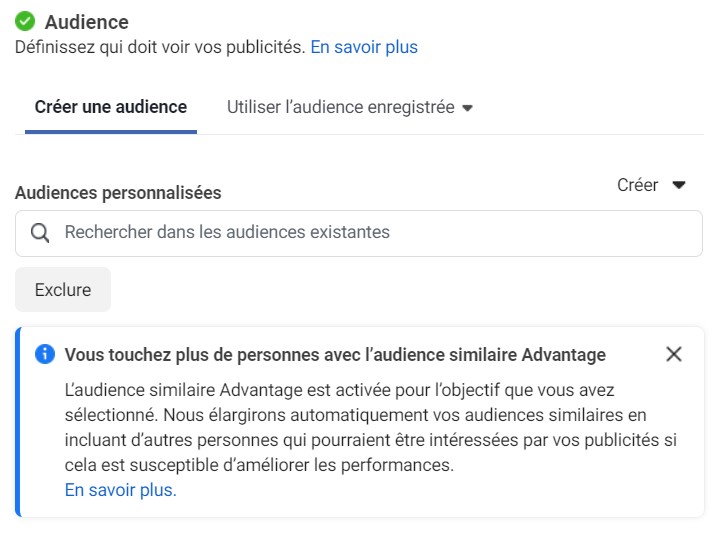Click the Audiences personnalisées label

coord(118,193)
